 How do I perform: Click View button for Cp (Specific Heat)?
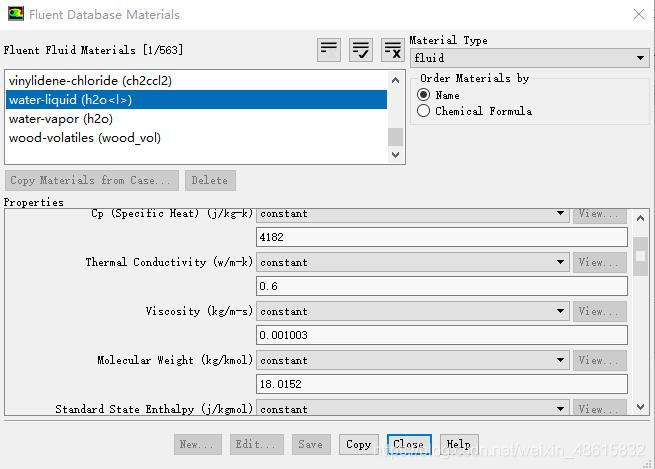(x=600, y=214)
